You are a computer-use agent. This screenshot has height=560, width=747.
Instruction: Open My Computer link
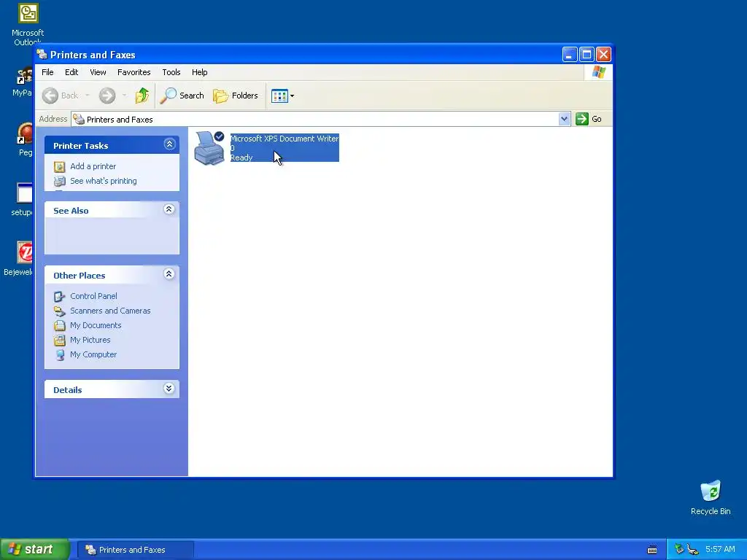coord(93,355)
